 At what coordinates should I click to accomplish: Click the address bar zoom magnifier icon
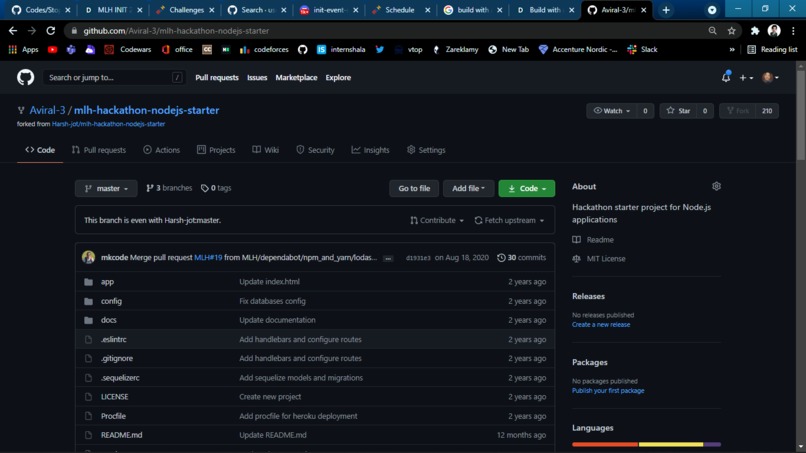coord(712,31)
